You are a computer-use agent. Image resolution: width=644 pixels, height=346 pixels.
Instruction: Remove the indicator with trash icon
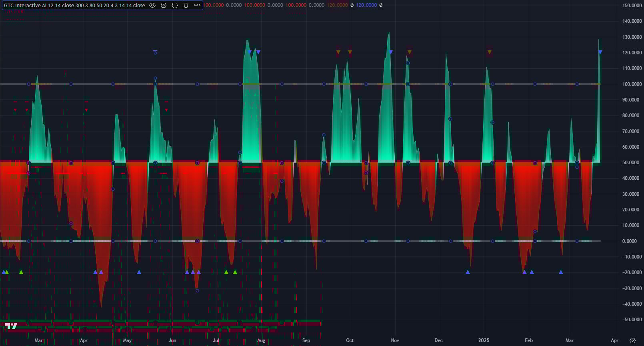pyautogui.click(x=186, y=5)
